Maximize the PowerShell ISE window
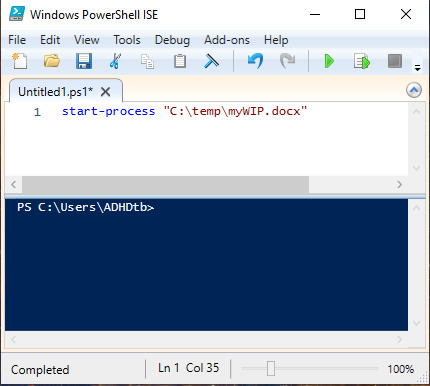The image size is (430, 386). 360,14
